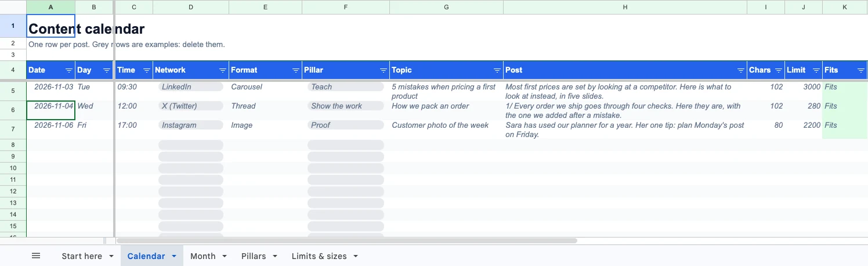Open Show the work pillar chip

(346, 106)
